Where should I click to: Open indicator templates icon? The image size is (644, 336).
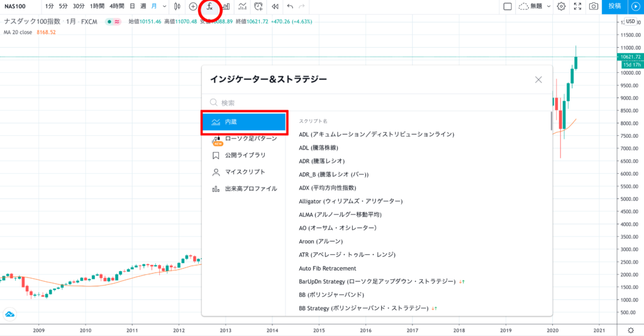(242, 7)
